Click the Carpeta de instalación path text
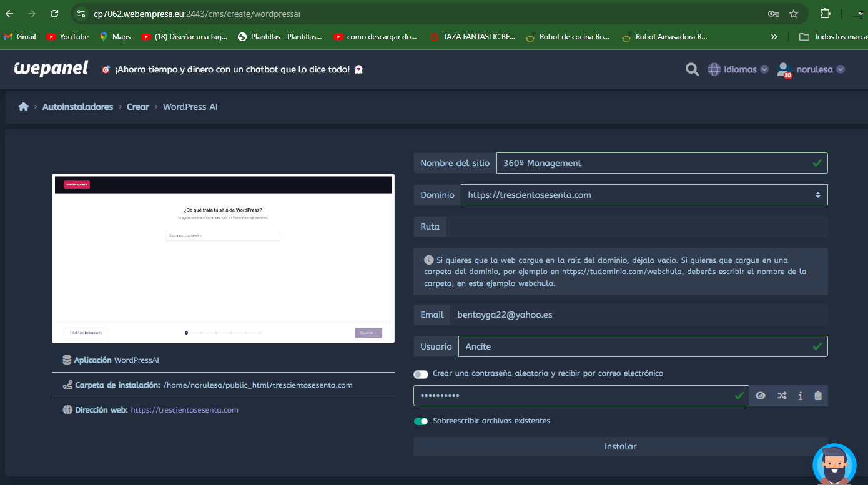The width and height of the screenshot is (868, 485). tap(258, 385)
